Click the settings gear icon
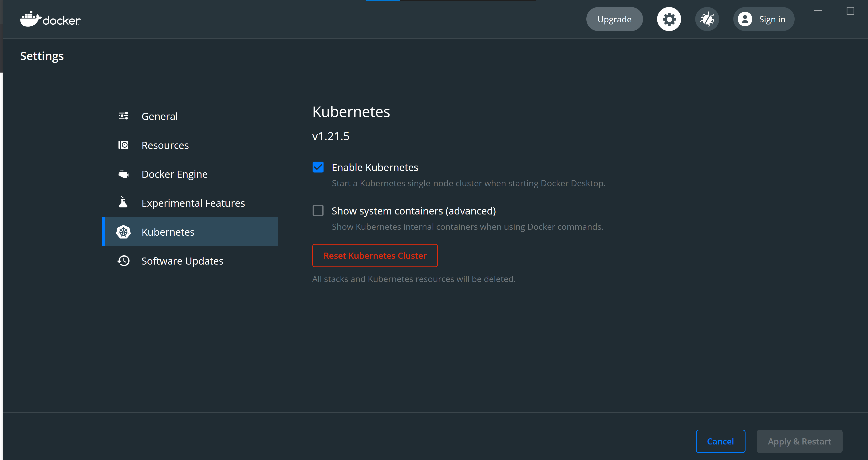 tap(669, 19)
